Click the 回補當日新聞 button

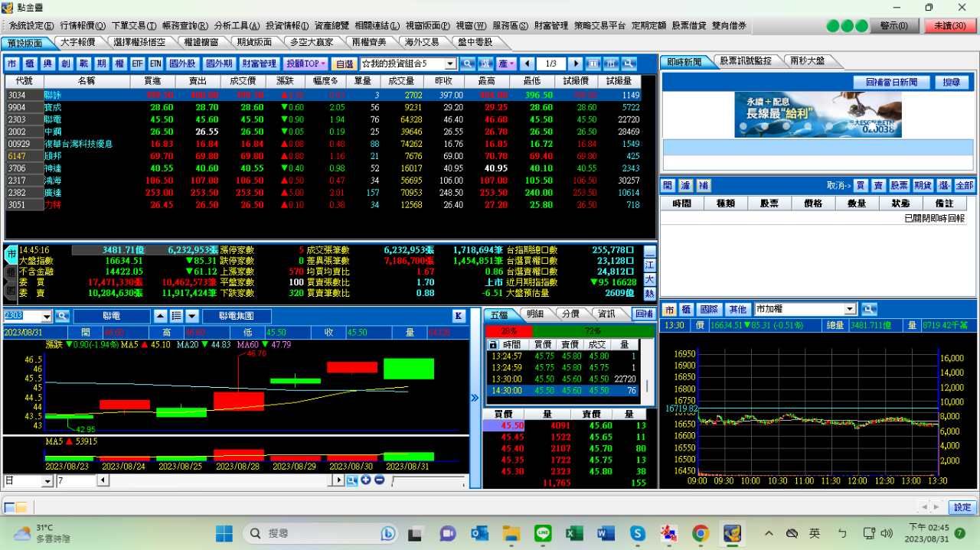click(x=891, y=82)
